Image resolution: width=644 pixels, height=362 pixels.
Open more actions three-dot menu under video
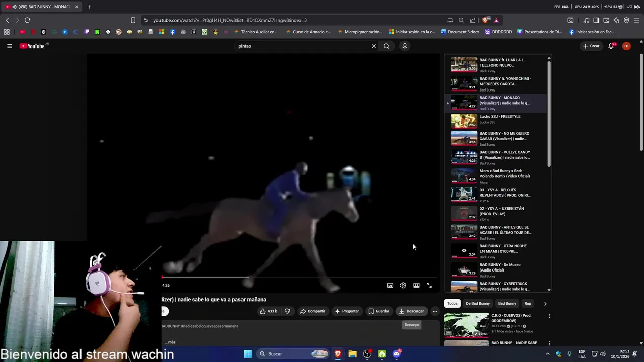click(x=435, y=311)
